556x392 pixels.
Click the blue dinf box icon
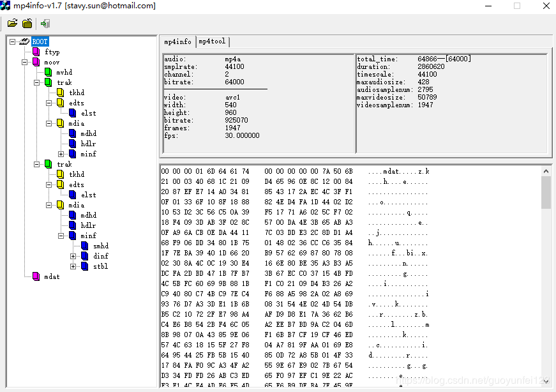pos(84,256)
